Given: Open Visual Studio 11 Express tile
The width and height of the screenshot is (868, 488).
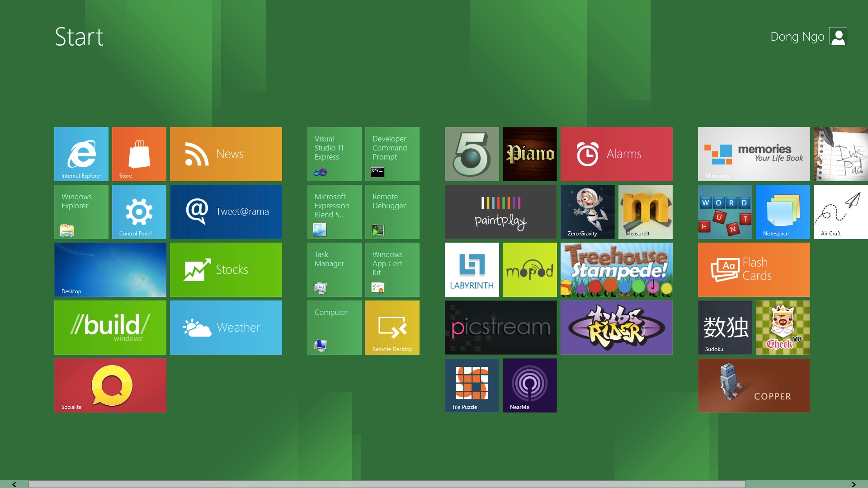Looking at the screenshot, I should (x=335, y=154).
